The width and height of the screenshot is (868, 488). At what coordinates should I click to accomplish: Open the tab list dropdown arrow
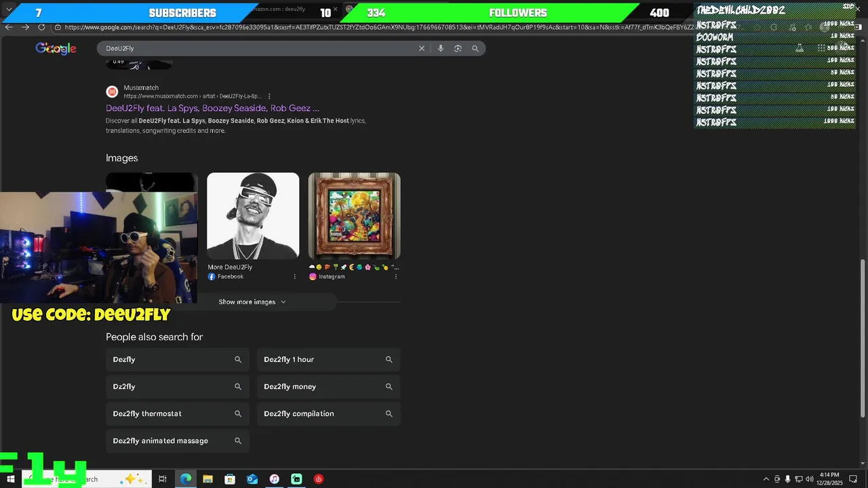(9, 10)
